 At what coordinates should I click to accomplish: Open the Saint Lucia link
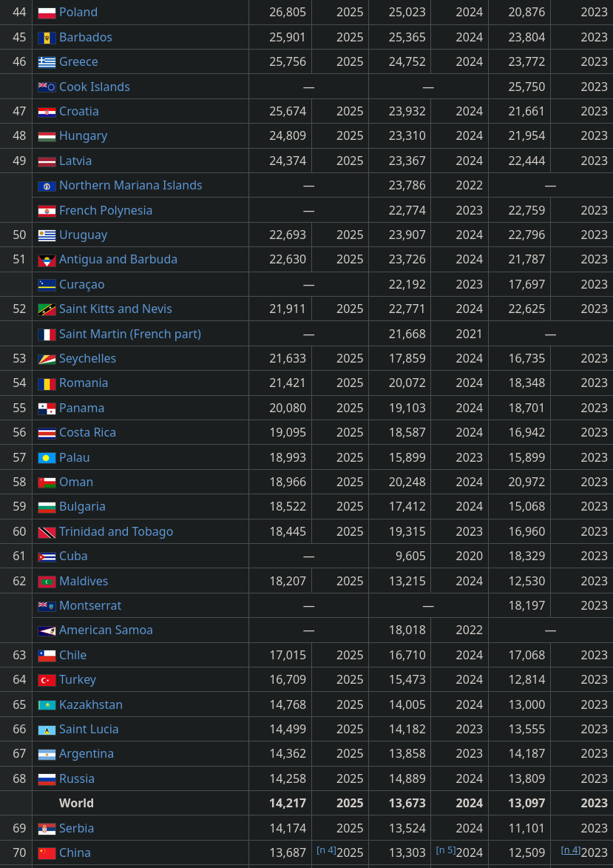(89, 730)
